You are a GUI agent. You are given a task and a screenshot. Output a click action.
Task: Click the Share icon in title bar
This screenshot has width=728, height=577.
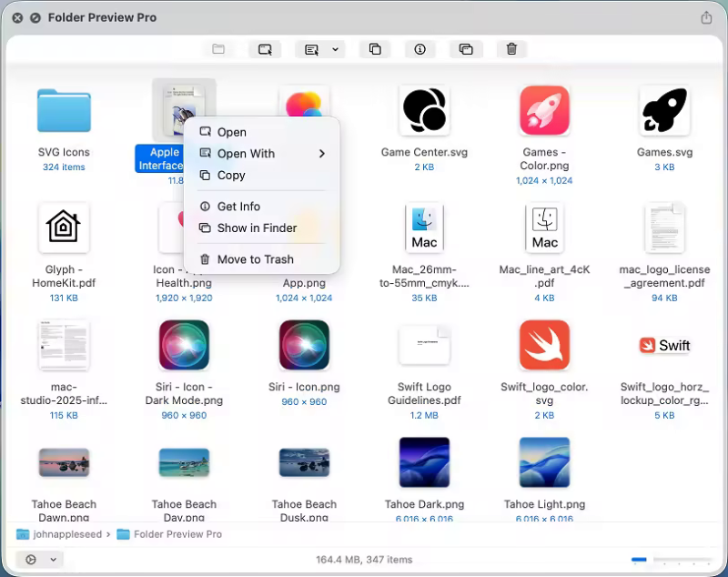[x=706, y=17]
